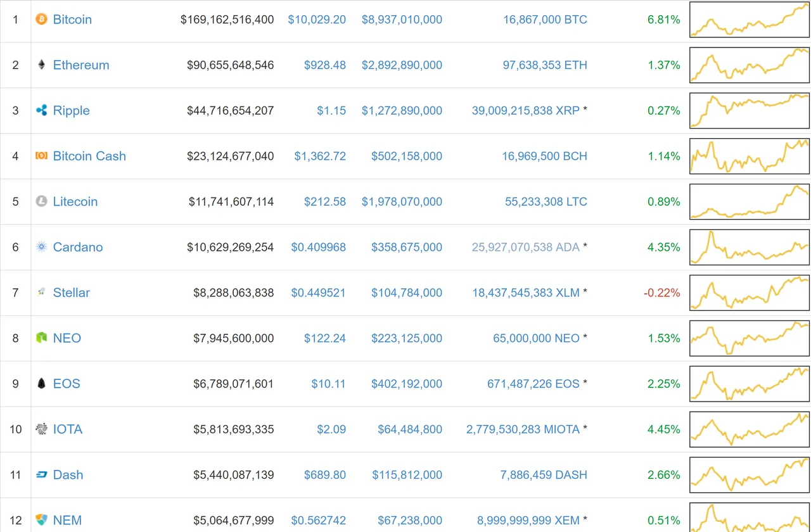Image resolution: width=811 pixels, height=532 pixels.
Task: Open Ripple volume $1,272,890,000
Action: [x=402, y=111]
